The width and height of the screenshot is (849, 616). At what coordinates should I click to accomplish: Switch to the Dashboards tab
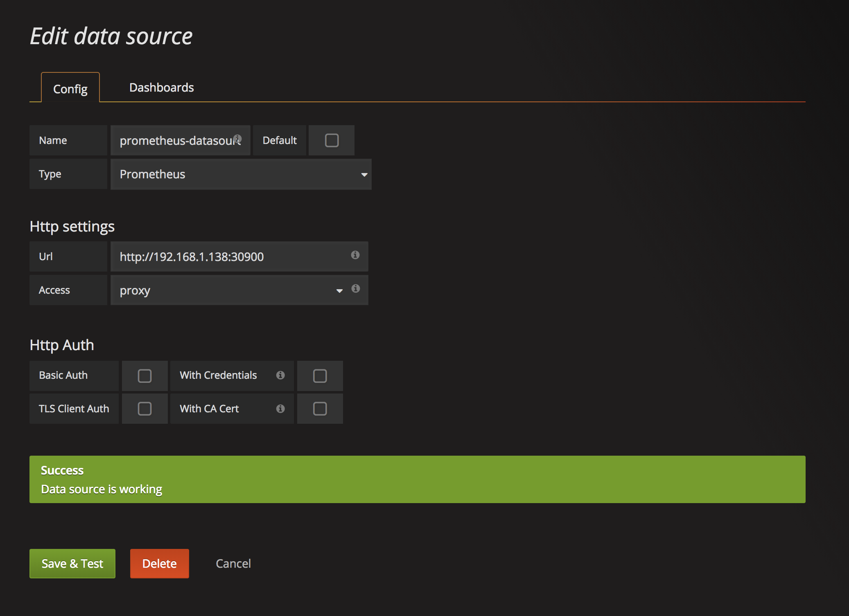[162, 88]
